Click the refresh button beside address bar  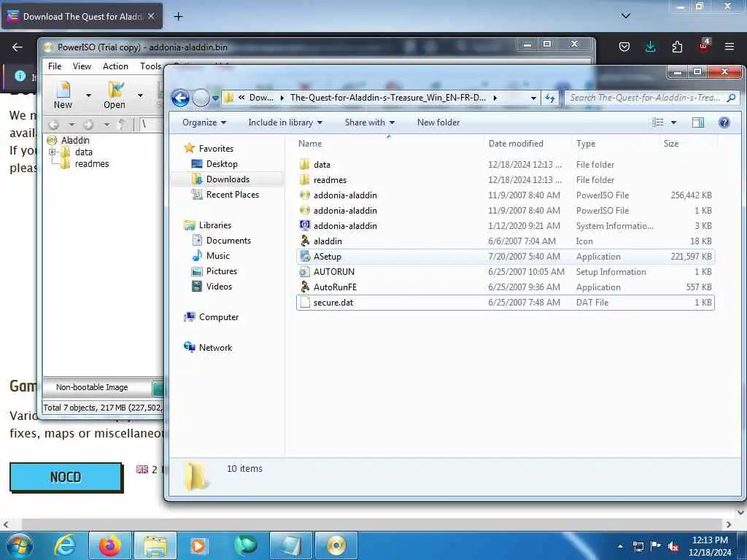(550, 98)
